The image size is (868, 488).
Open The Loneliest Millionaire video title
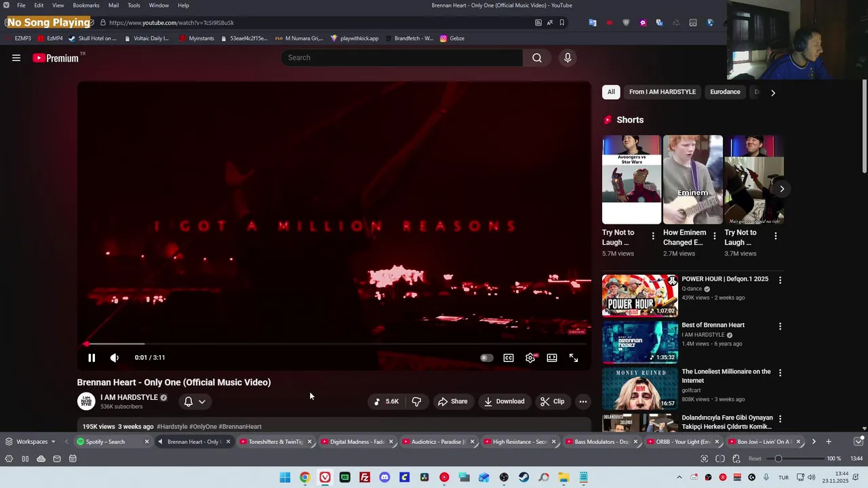pos(726,376)
